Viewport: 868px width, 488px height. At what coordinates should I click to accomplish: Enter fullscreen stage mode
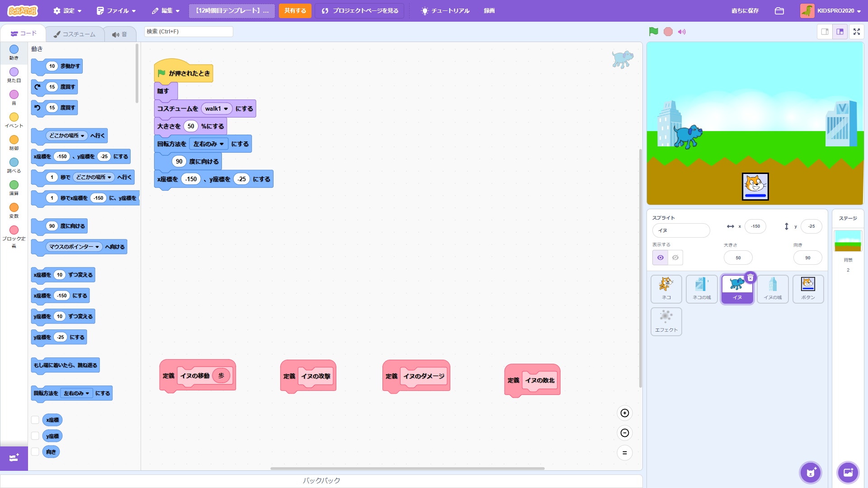point(856,32)
